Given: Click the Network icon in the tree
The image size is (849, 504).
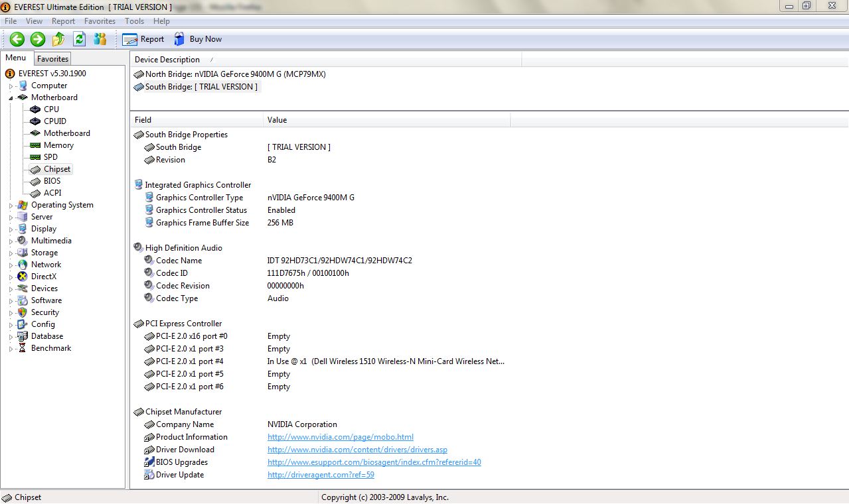Looking at the screenshot, I should tap(23, 265).
